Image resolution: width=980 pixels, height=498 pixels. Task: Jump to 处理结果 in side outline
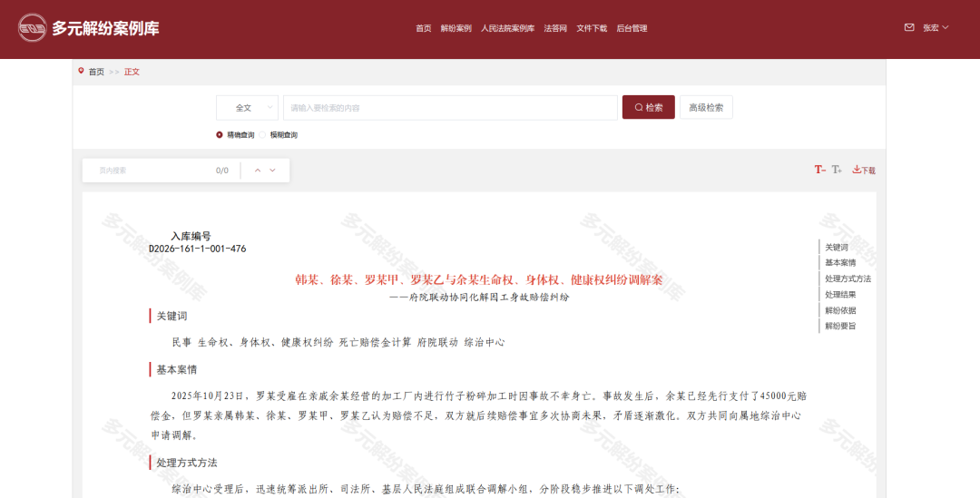[x=840, y=294]
